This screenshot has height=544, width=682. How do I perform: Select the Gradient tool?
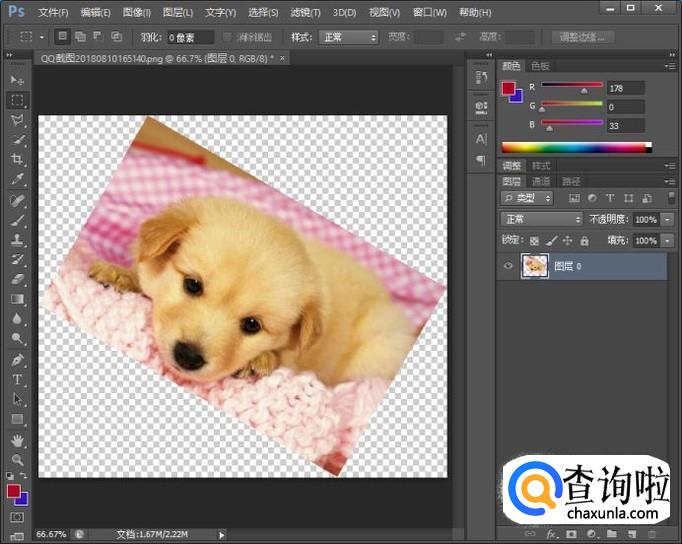click(x=18, y=299)
